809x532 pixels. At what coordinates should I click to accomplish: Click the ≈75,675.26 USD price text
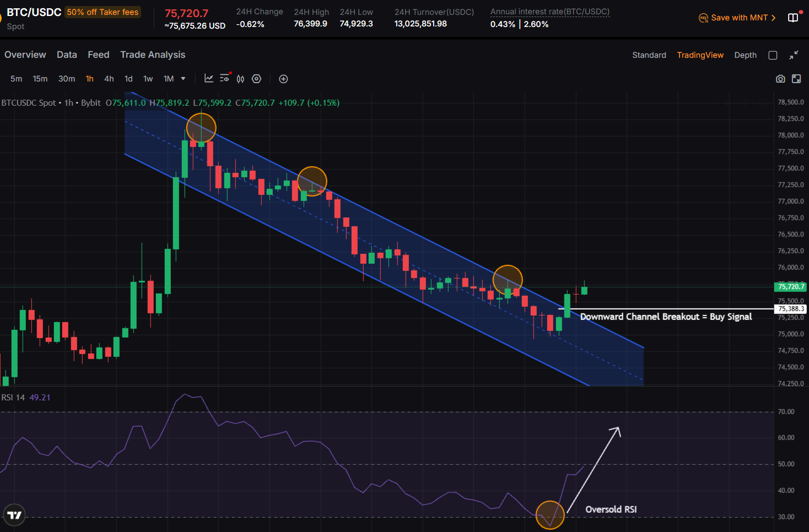(195, 26)
